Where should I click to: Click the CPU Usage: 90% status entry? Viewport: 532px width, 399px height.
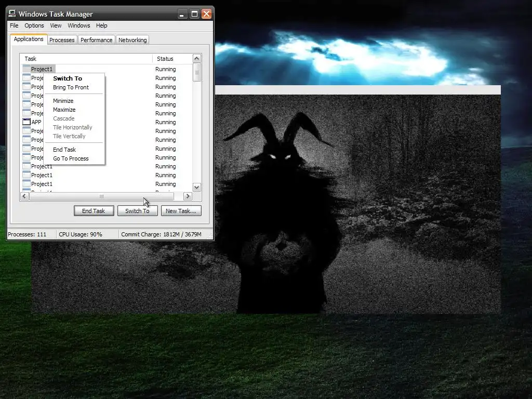(81, 234)
